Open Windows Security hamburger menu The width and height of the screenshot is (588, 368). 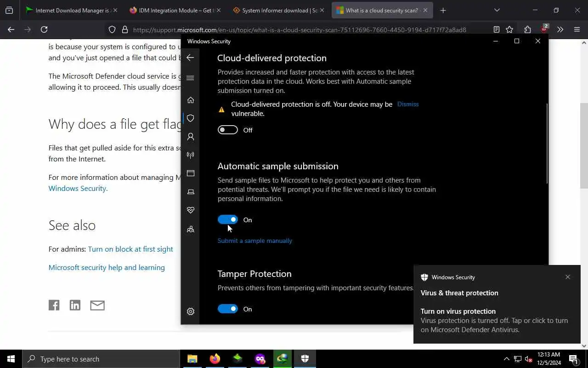point(190,78)
